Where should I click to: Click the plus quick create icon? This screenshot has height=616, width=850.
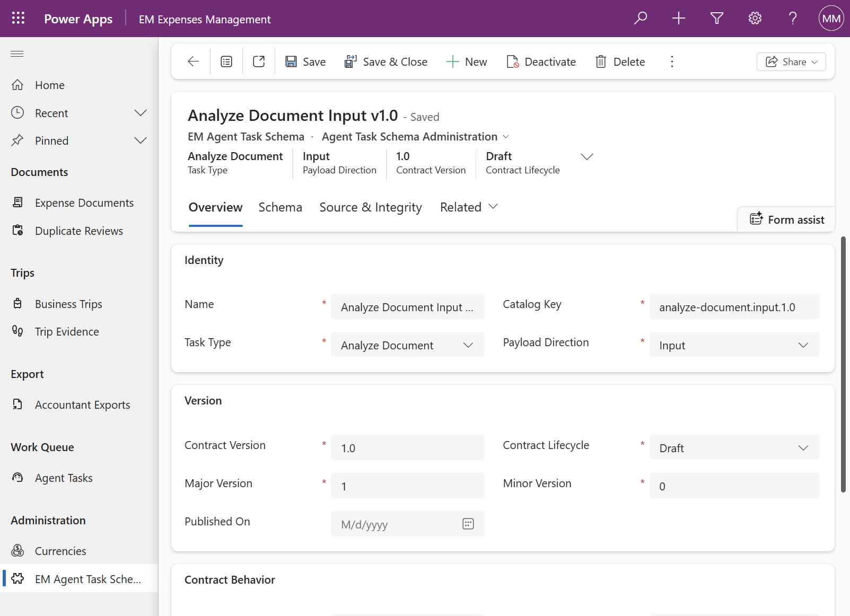pos(679,19)
